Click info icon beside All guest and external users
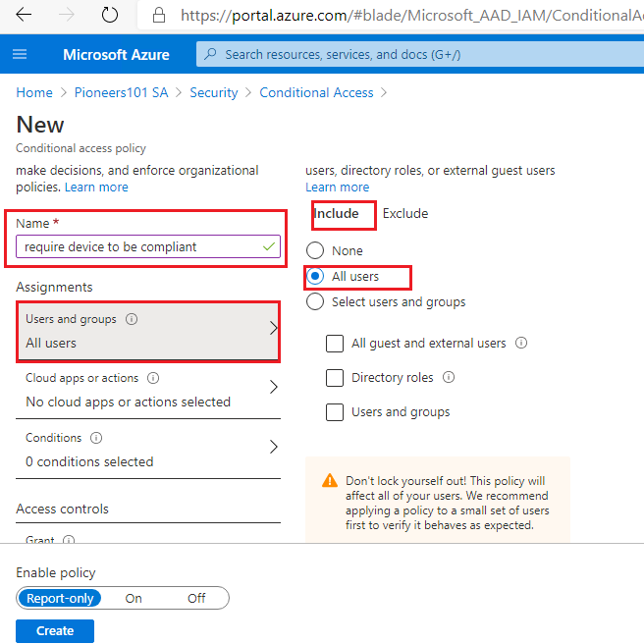Screen dimensions: 644x644 tap(521, 343)
